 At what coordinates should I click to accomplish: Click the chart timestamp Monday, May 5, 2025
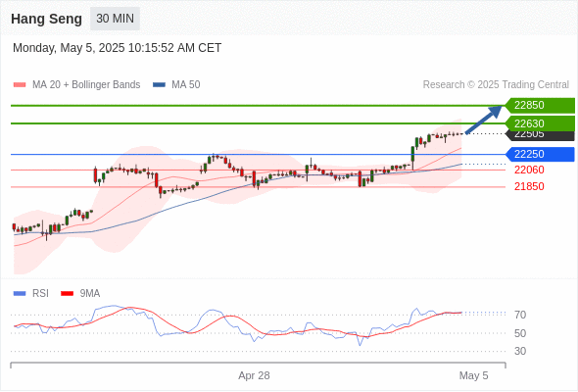[117, 48]
